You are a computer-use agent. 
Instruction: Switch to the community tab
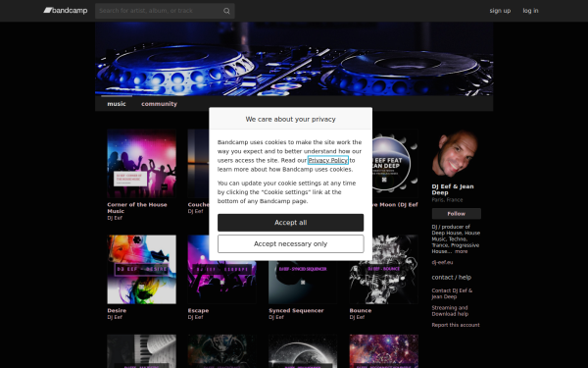(159, 104)
